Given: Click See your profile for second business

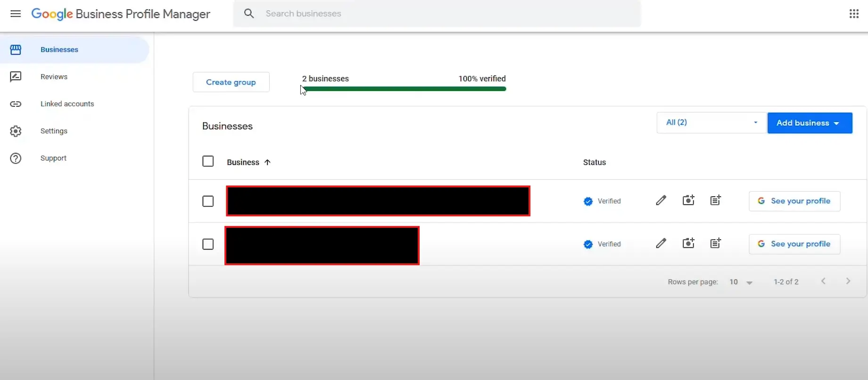Looking at the screenshot, I should (794, 244).
